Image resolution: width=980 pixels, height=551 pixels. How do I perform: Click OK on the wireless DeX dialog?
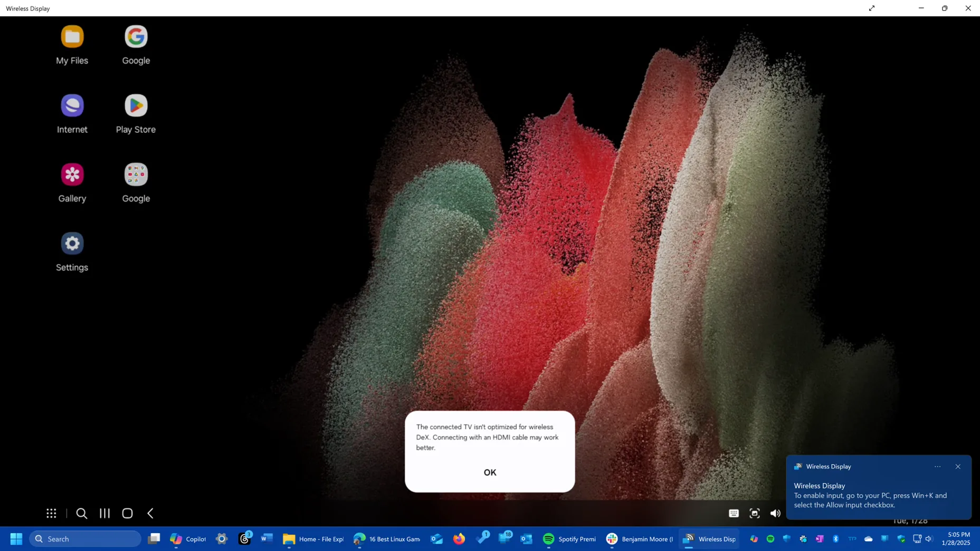(489, 472)
